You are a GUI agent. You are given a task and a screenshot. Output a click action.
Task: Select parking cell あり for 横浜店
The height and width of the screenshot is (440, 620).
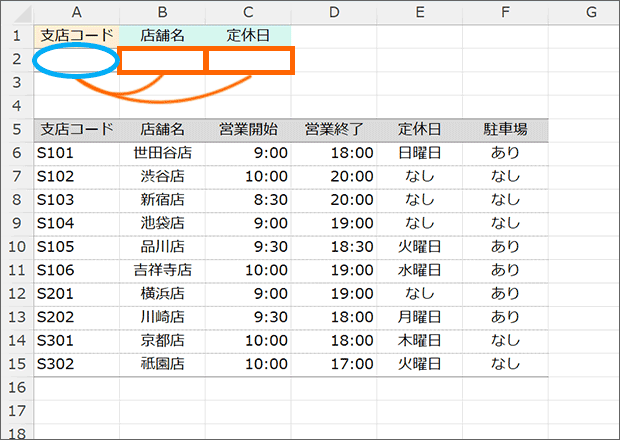point(505,294)
